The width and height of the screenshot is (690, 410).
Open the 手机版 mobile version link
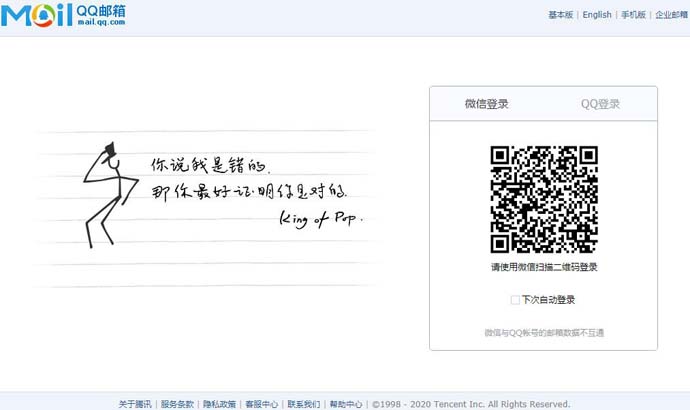633,15
